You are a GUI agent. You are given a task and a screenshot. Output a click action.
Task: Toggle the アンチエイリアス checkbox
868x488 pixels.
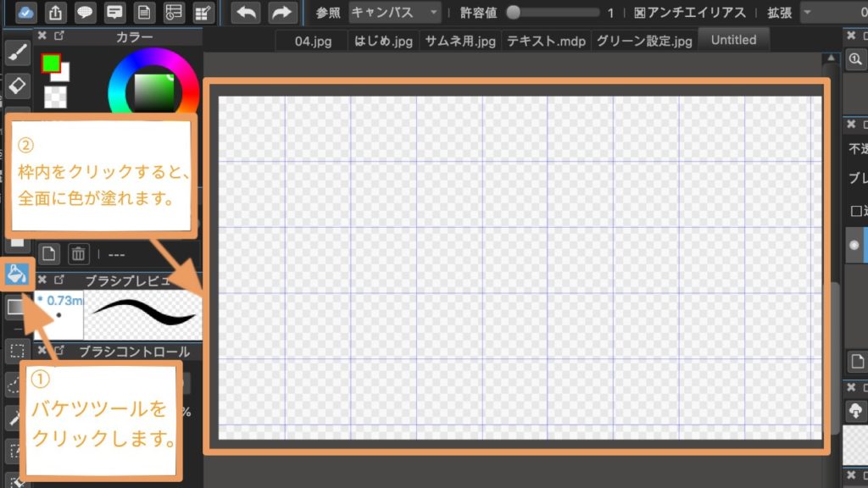[x=638, y=13]
